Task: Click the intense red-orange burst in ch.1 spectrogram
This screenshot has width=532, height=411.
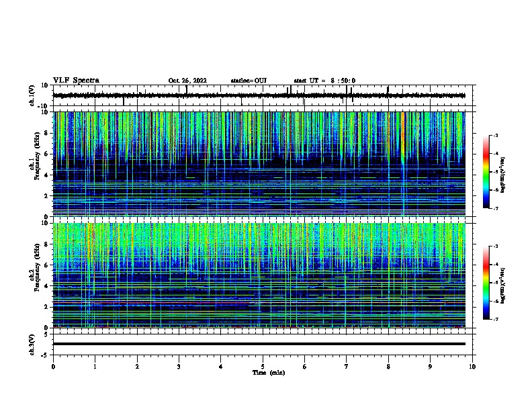Action: pos(403,136)
